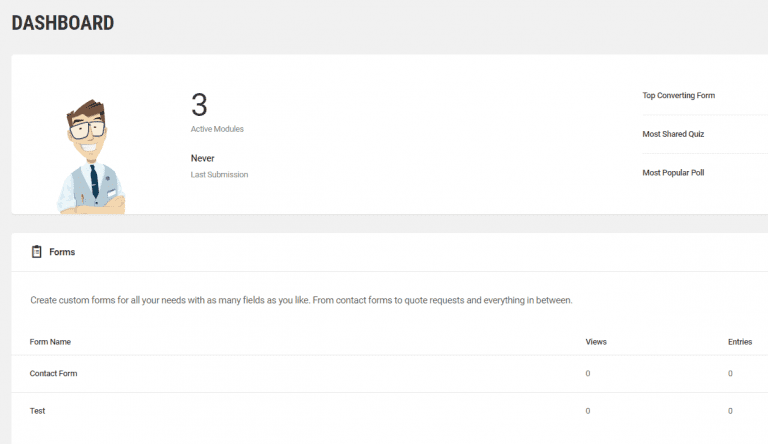This screenshot has height=444, width=768.
Task: Click the Entries count for Contact Form
Action: point(730,373)
